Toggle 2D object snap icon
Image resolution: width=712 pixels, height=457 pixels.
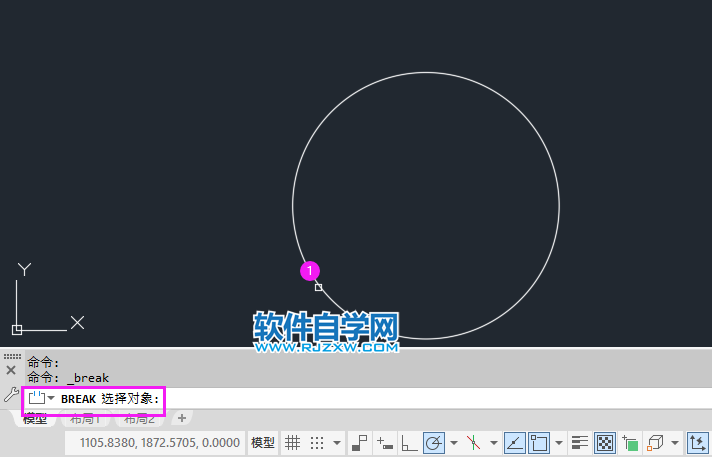click(x=539, y=442)
